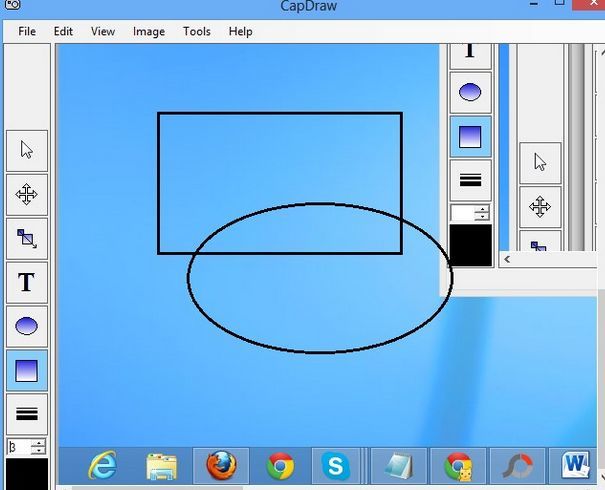Click the rectangle tool in the captured inner toolbar
605x490 pixels.
click(470, 137)
